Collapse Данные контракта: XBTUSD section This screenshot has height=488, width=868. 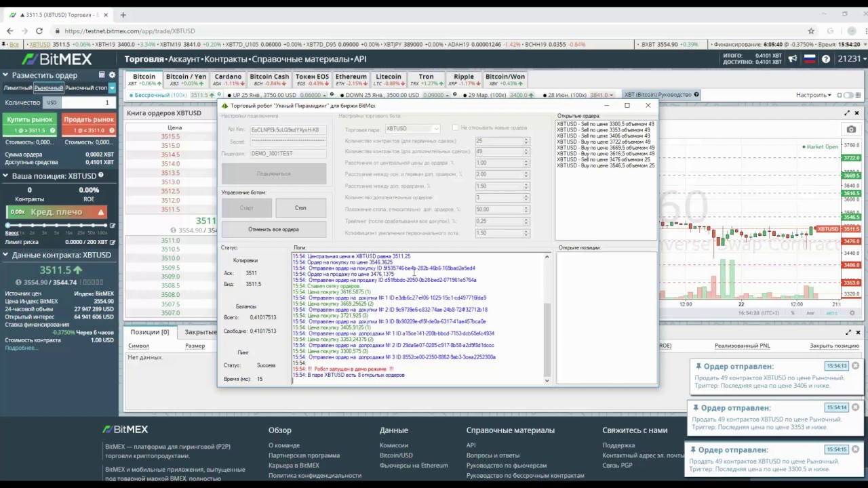[x=5, y=255]
